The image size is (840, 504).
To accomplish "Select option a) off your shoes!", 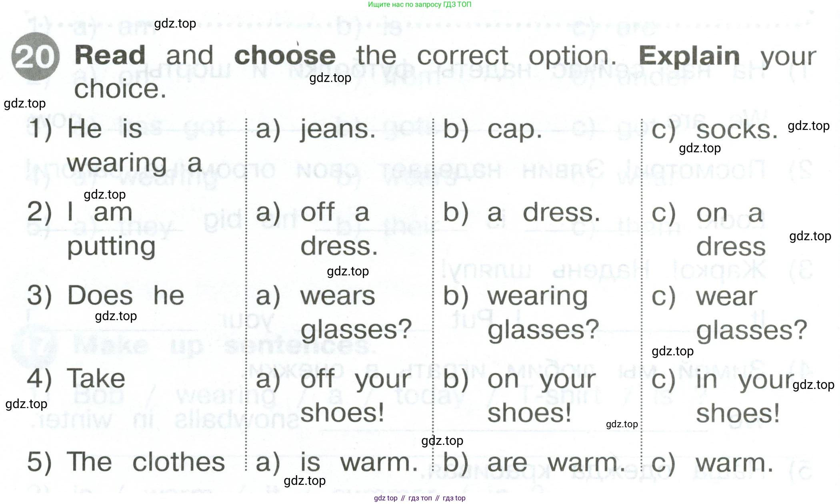I will point(333,396).
